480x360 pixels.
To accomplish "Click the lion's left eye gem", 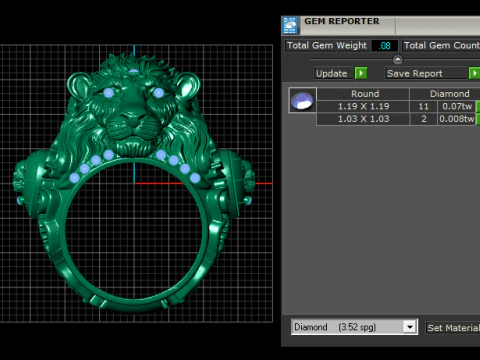I will point(109,93).
